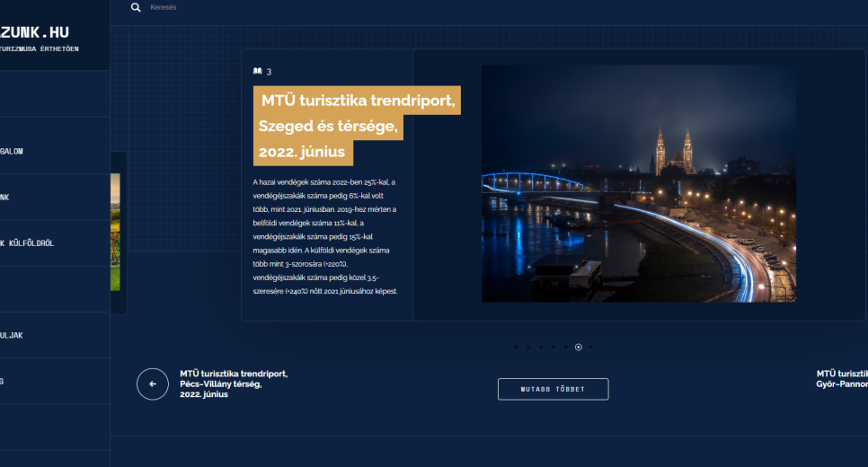Click the magnifying glass search icon
Image resolution: width=868 pixels, height=467 pixels.
pyautogui.click(x=136, y=7)
